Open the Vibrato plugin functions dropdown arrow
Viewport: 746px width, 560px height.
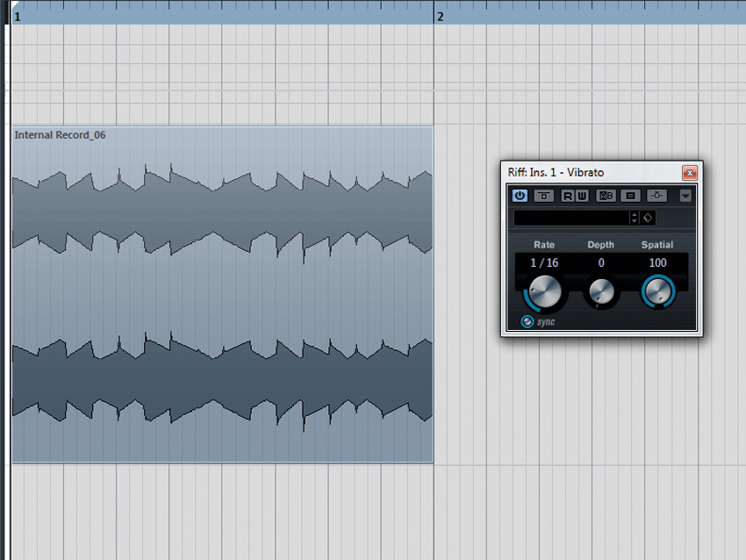[x=685, y=196]
